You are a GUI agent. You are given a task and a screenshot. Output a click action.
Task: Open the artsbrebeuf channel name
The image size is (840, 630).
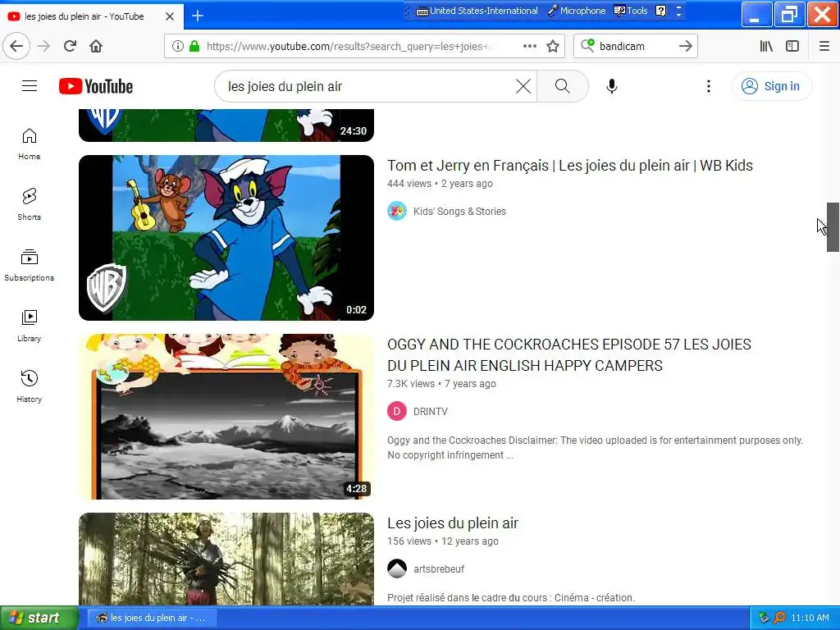coord(439,569)
